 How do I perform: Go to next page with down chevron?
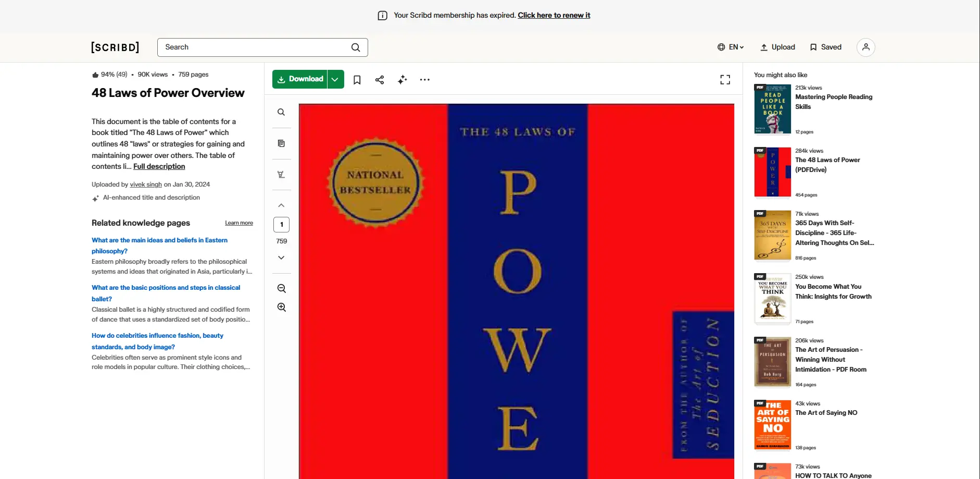[x=281, y=257]
